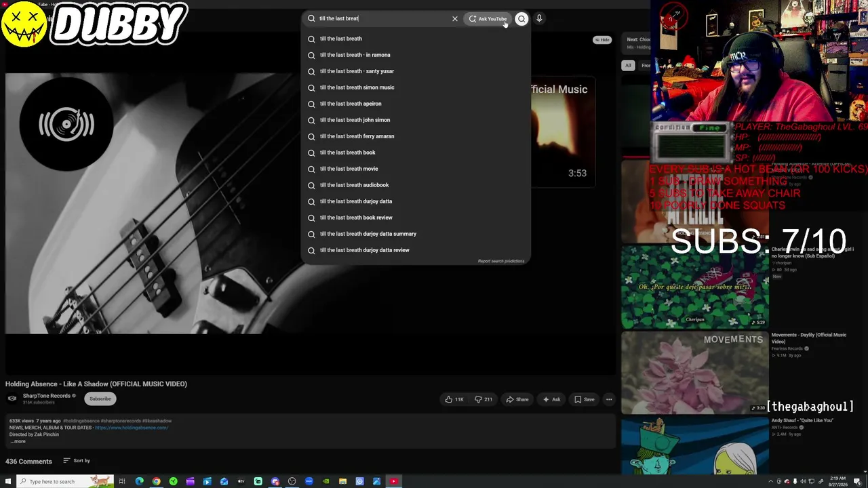868x488 pixels.
Task: Dislike the video (211 thumbs down)
Action: pos(484,399)
